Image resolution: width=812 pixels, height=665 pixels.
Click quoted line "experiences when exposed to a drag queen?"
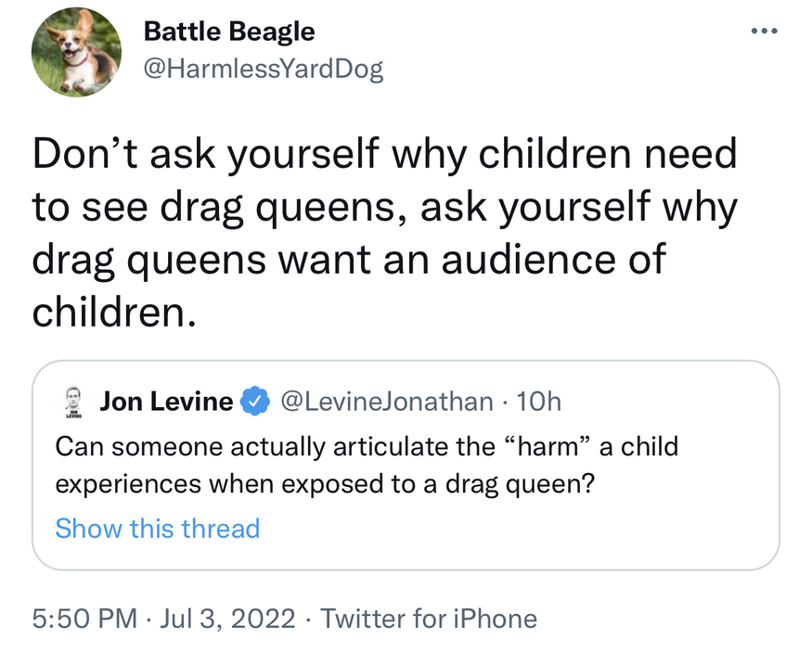(x=325, y=483)
